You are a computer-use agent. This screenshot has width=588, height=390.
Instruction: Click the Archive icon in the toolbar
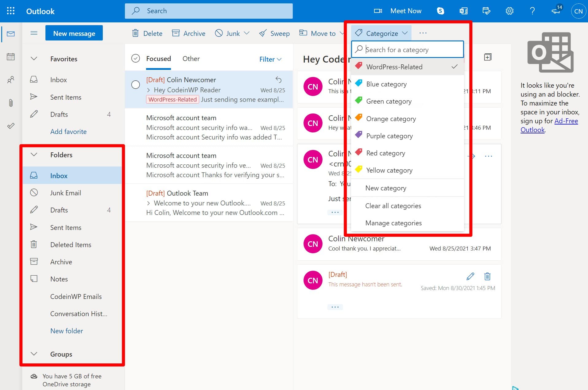click(176, 33)
